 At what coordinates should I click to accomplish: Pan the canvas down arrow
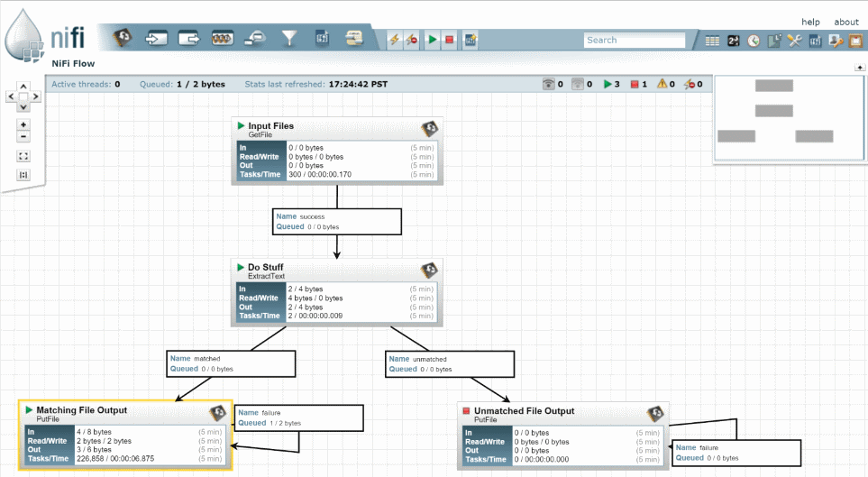point(23,107)
